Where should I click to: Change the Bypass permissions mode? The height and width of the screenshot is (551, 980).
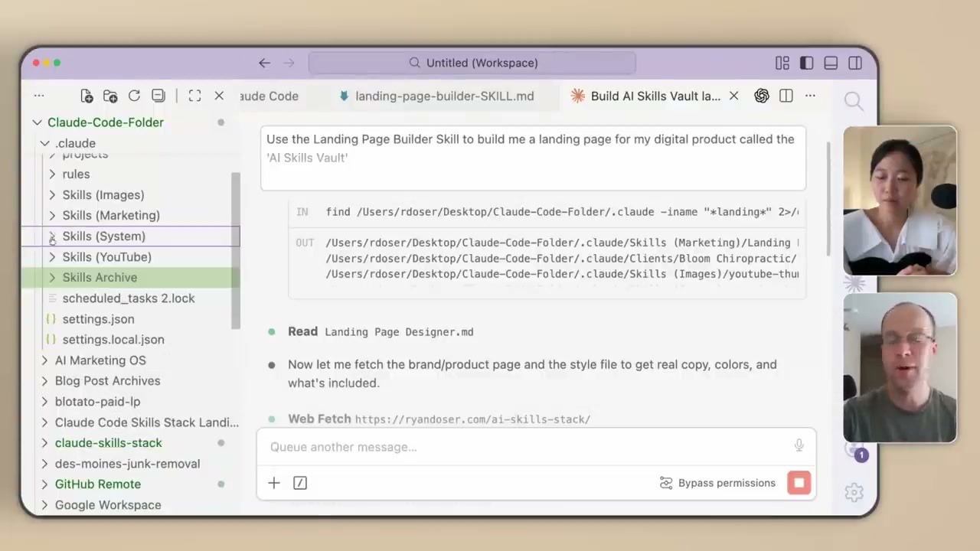pos(717,483)
